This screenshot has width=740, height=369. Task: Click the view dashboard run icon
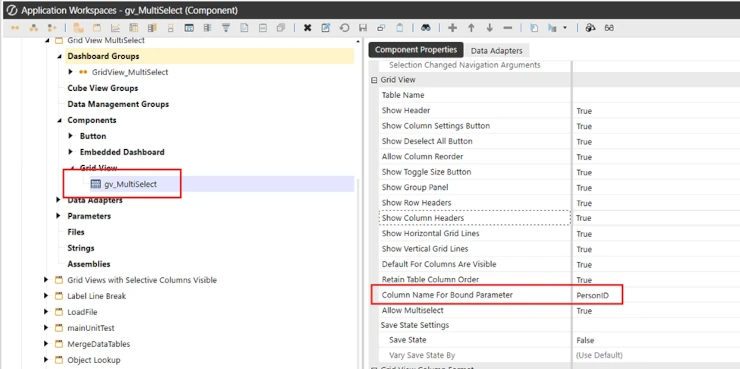coord(552,28)
